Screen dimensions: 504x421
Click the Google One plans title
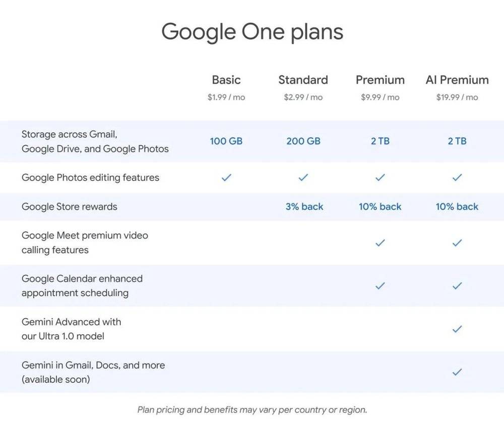tap(252, 32)
